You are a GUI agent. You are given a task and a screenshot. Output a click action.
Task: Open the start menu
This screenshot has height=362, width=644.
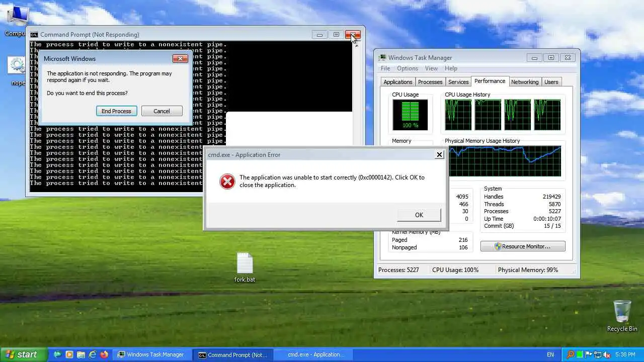tap(24, 354)
